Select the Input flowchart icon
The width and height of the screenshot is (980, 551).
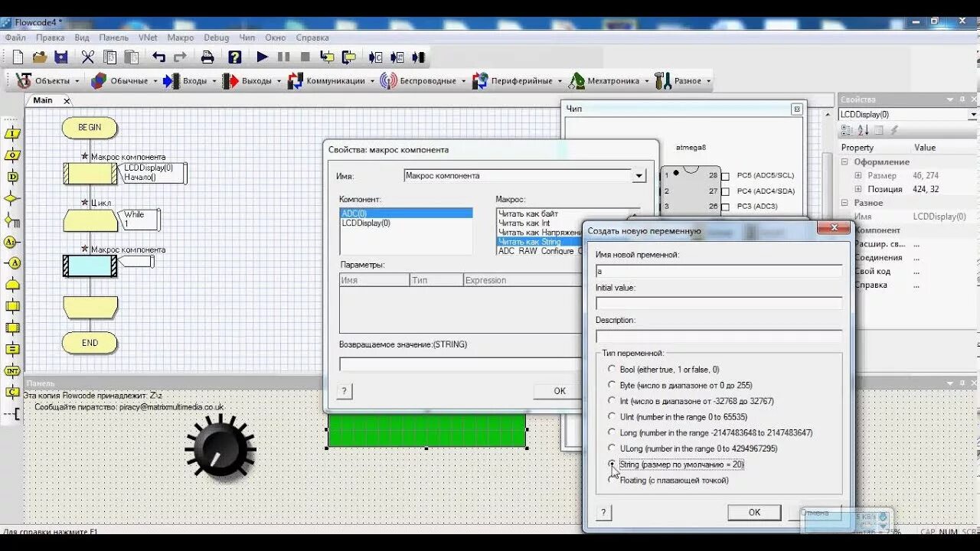click(12, 133)
